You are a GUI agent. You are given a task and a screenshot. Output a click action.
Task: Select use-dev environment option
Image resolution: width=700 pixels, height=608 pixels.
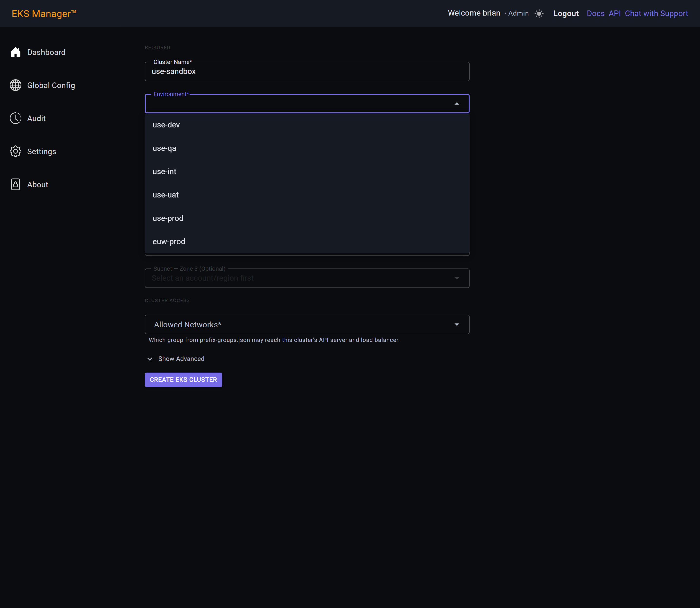[307, 125]
